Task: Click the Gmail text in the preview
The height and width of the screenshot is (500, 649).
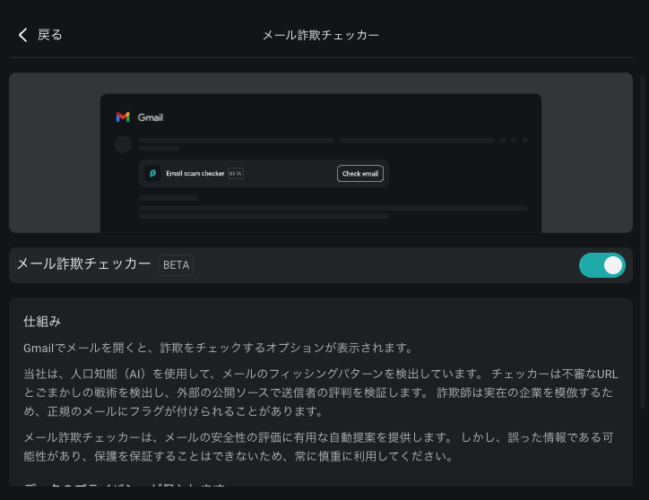Action: (150, 118)
